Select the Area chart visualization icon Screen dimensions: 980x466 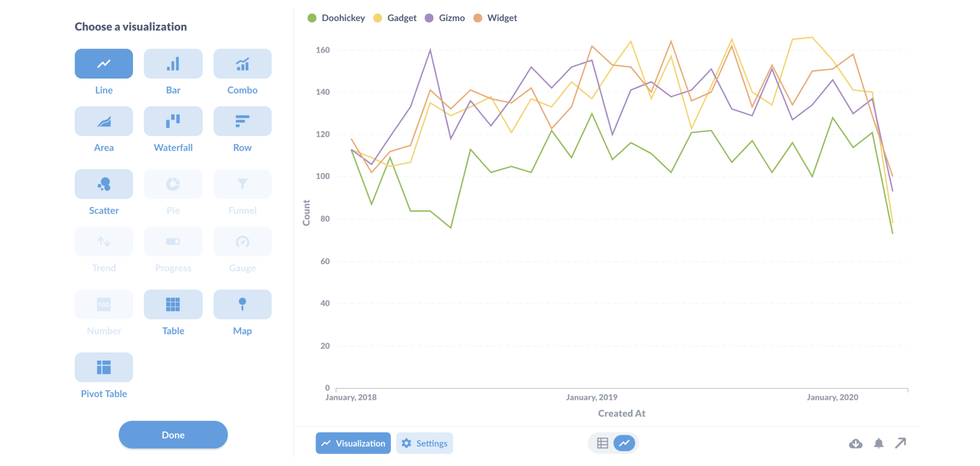pyautogui.click(x=104, y=121)
